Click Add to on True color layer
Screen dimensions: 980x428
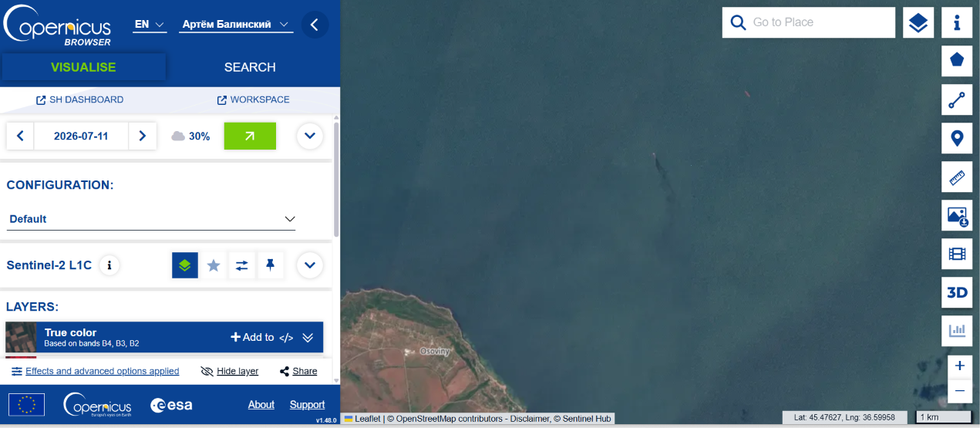[252, 337]
